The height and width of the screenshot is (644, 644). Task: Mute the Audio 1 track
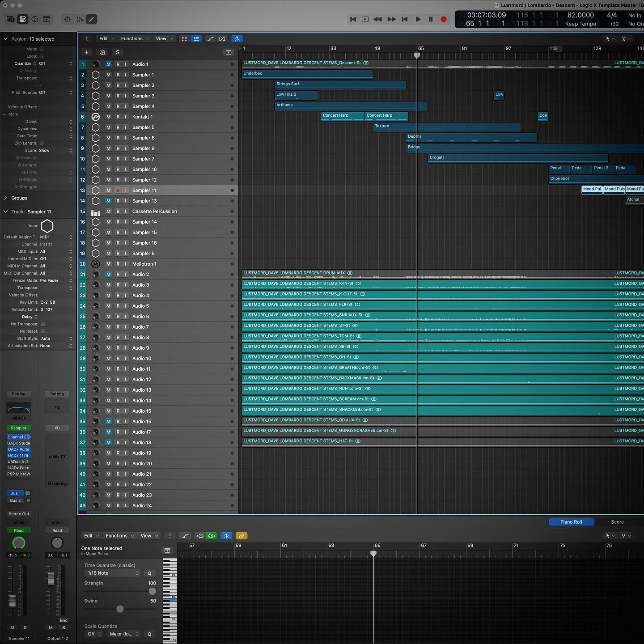click(x=108, y=64)
